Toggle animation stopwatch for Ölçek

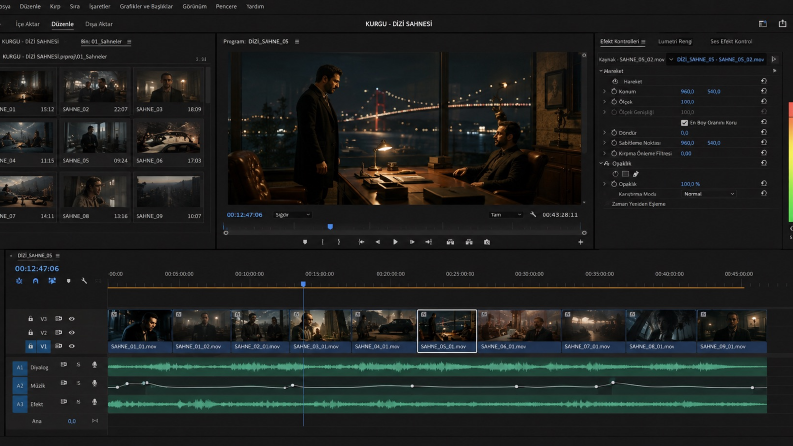[x=614, y=102]
